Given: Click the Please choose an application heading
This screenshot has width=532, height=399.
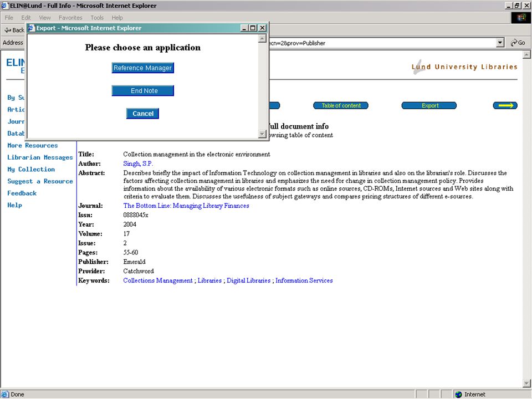Looking at the screenshot, I should tap(142, 48).
